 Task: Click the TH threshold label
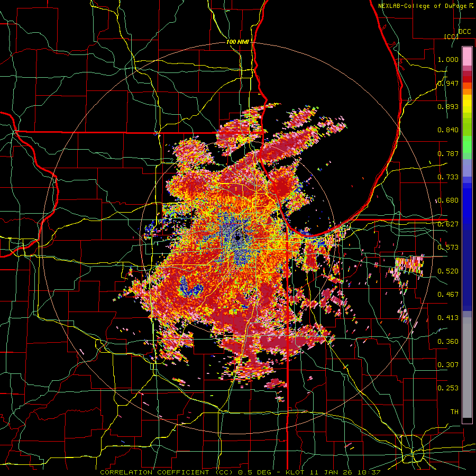(x=454, y=412)
